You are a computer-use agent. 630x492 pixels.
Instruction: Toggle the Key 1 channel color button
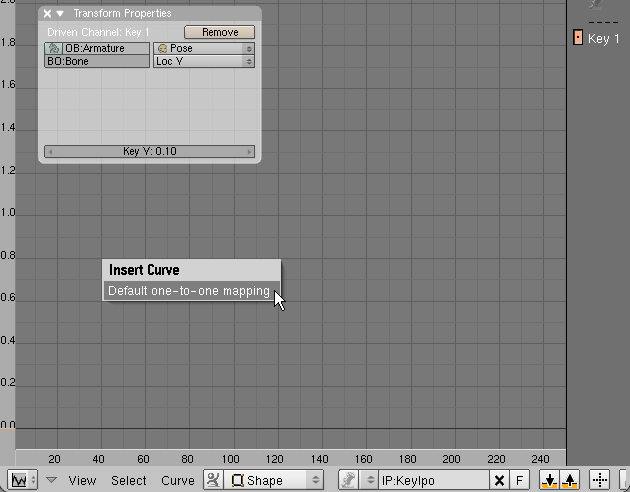(578, 38)
